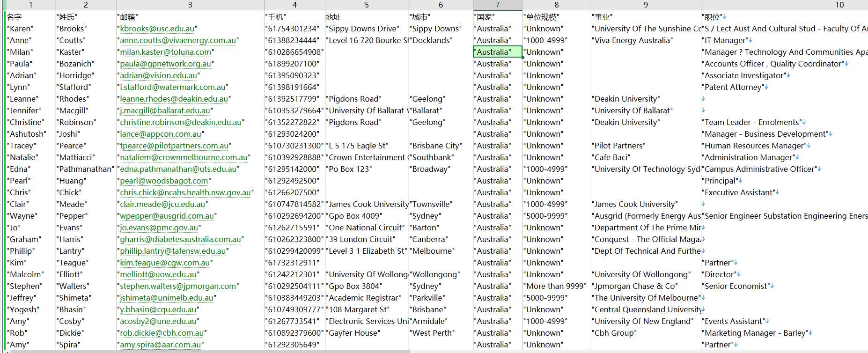Open amy.spira@aar.com.au link
The height and width of the screenshot is (353, 868).
click(160, 345)
